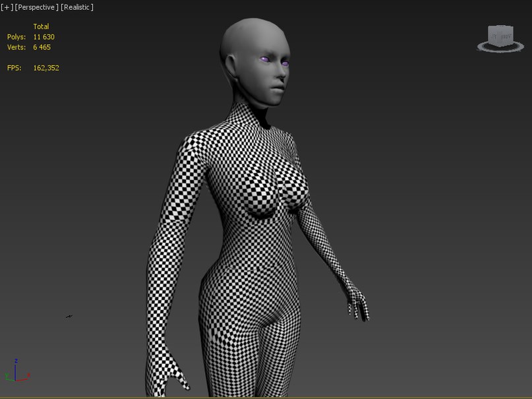The height and width of the screenshot is (399, 532).
Task: Open the Perspective viewport view menu
Action: point(37,7)
